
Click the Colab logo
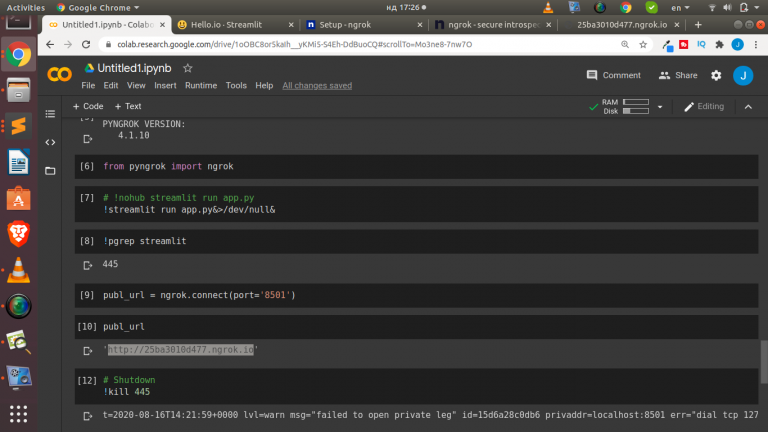(x=60, y=76)
